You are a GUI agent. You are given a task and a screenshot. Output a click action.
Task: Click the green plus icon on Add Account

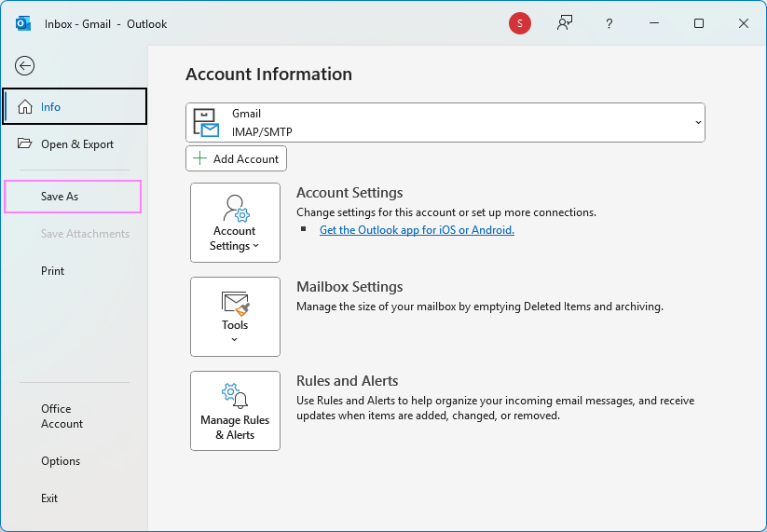coord(199,158)
